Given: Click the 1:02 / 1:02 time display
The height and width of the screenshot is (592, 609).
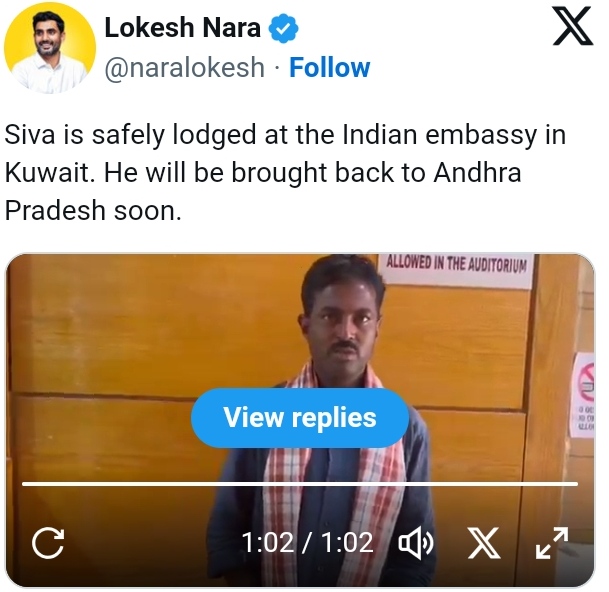Looking at the screenshot, I should 307,543.
